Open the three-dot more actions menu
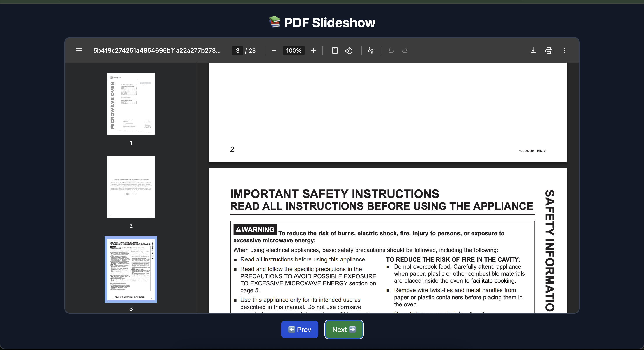This screenshot has width=644, height=350. tap(564, 51)
